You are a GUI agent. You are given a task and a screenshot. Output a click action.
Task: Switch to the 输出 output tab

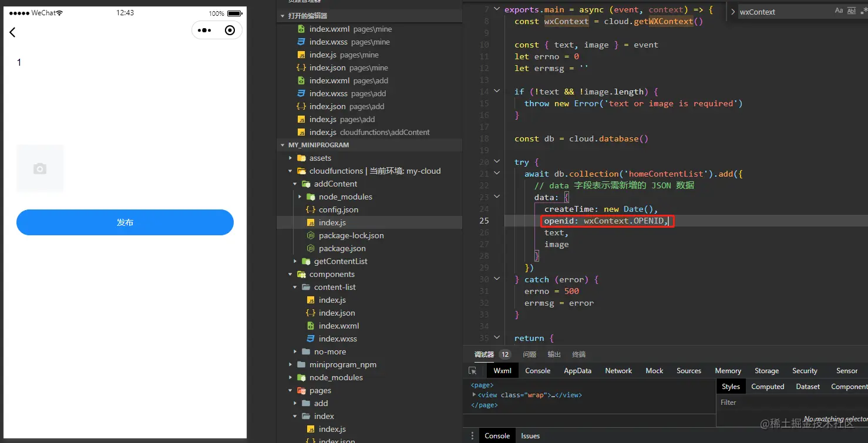pos(554,354)
